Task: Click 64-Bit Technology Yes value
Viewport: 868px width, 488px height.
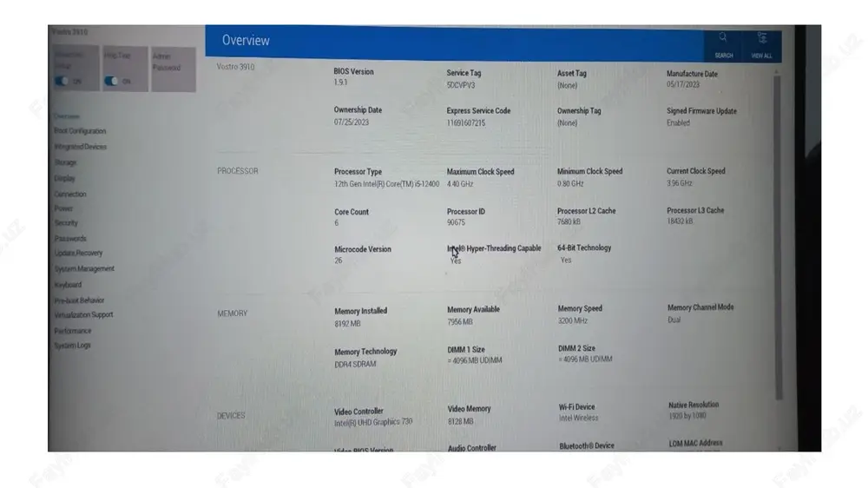Action: (566, 260)
